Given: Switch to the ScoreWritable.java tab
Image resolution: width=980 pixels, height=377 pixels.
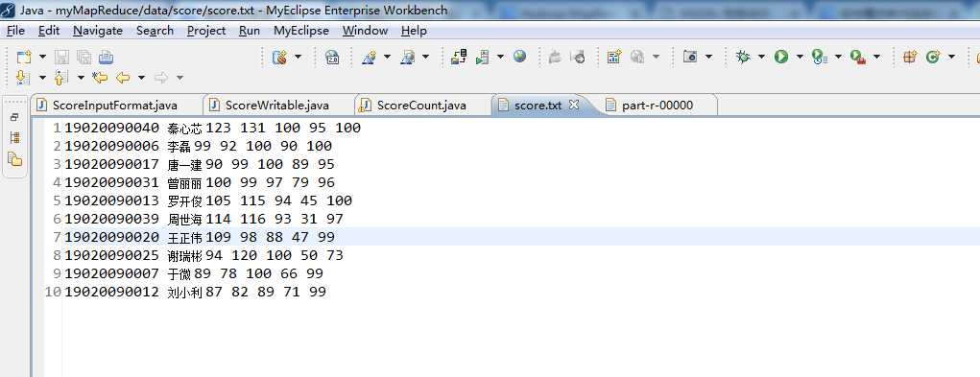Looking at the screenshot, I should point(276,106).
